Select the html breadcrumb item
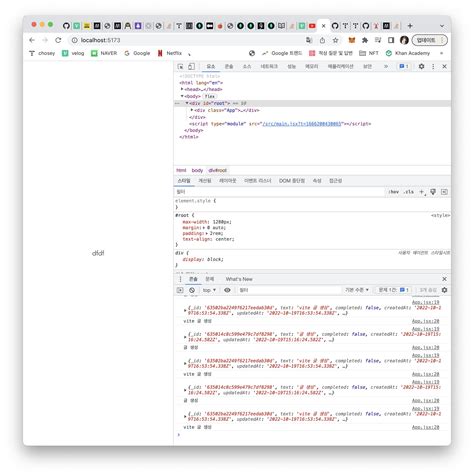The width and height of the screenshot is (474, 476). click(181, 170)
